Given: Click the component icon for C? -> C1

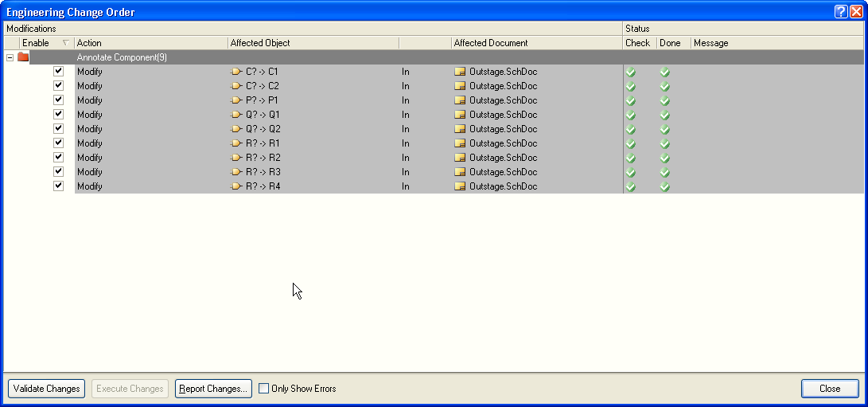Looking at the screenshot, I should [236, 72].
